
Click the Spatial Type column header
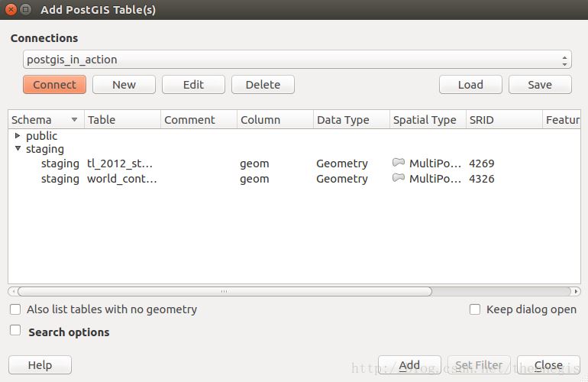(428, 120)
